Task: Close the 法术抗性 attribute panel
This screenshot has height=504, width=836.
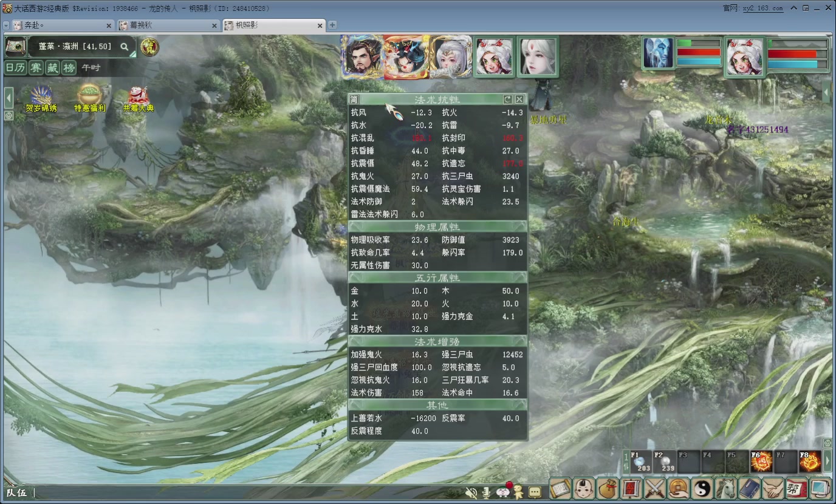Action: (519, 99)
